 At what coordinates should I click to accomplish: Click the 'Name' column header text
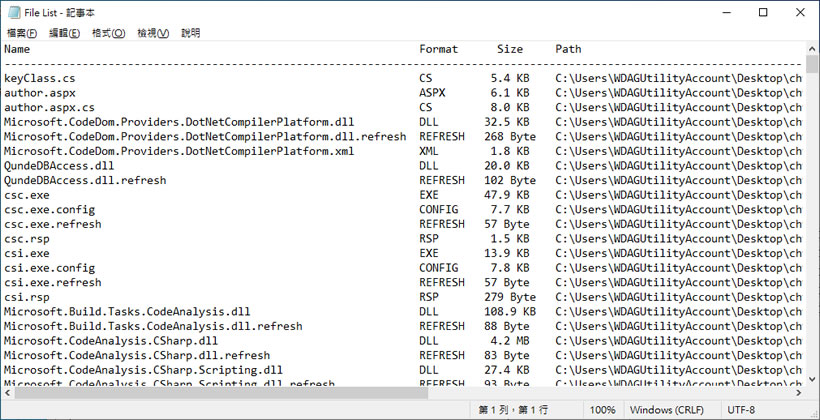point(17,49)
